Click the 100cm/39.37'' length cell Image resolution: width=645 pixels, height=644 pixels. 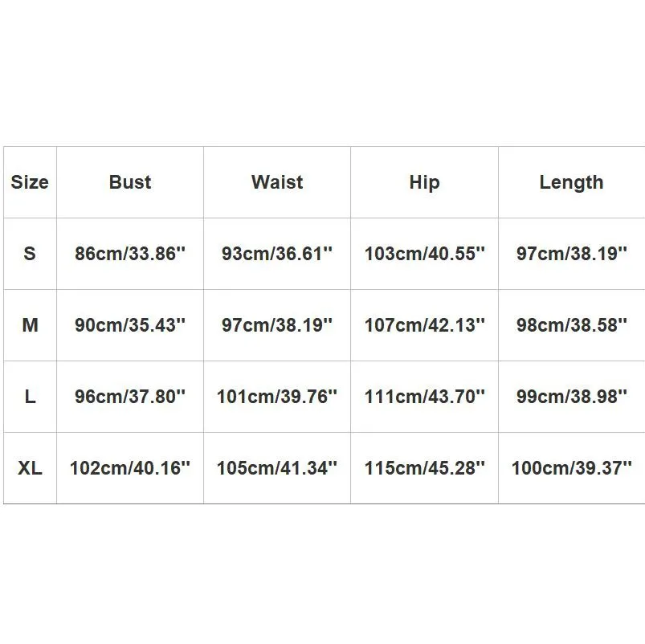pos(571,468)
